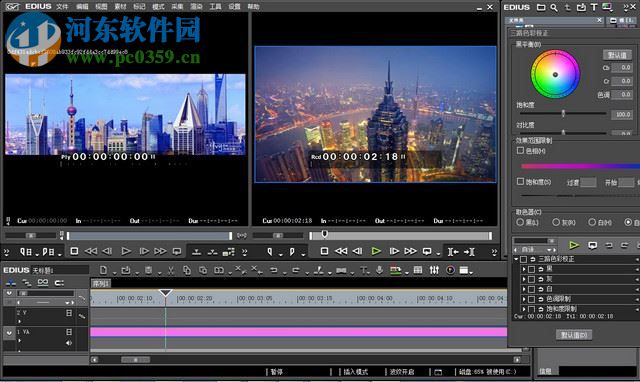
Task: Open the 帮助 menu
Action: tap(253, 7)
